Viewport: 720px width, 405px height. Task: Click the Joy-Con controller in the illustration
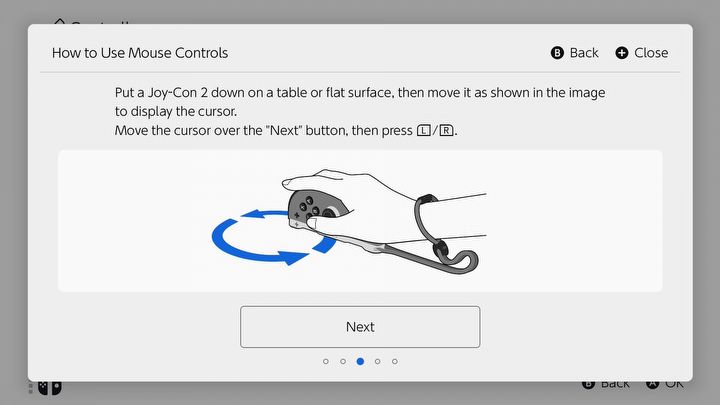click(x=315, y=211)
